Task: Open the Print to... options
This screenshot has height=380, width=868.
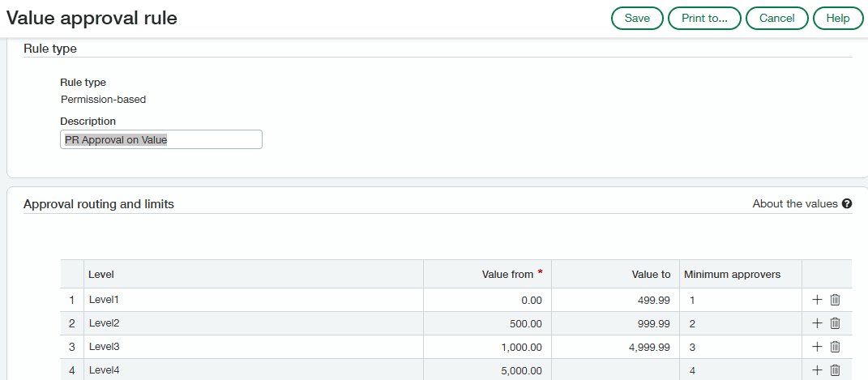Action: point(704,19)
